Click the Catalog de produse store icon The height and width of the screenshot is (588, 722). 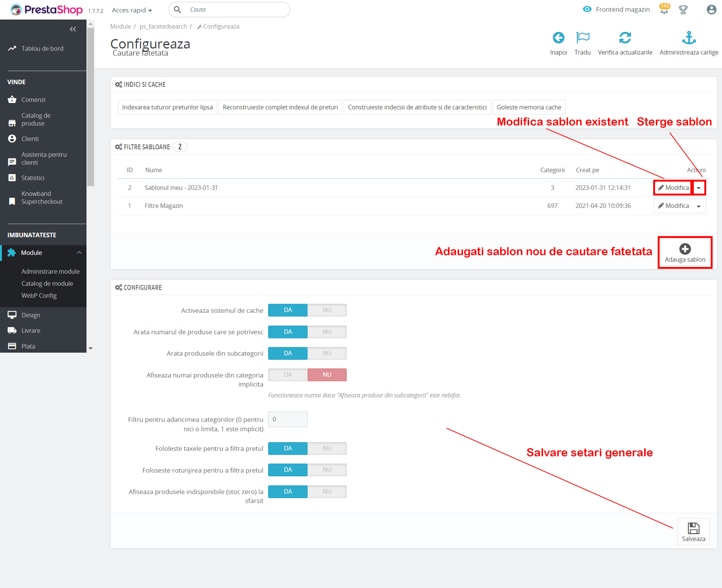pos(12,123)
